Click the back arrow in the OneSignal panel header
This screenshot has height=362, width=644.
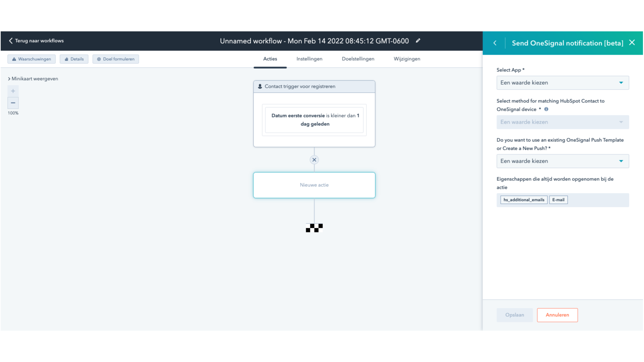point(495,43)
